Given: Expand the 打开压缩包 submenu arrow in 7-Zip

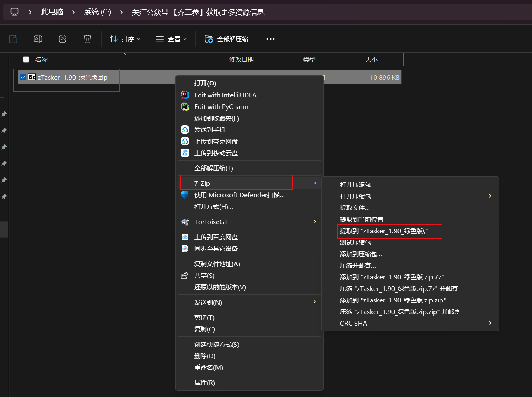Looking at the screenshot, I should click(x=490, y=196).
